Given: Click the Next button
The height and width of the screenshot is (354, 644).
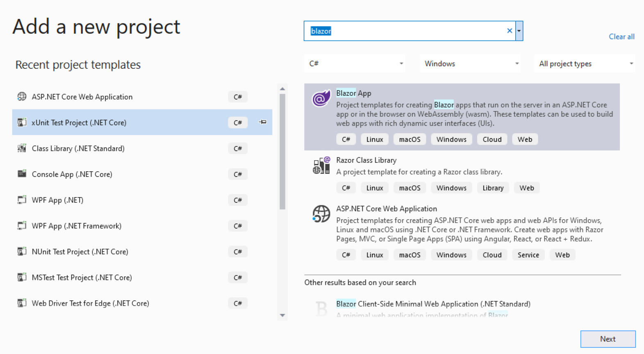Looking at the screenshot, I should coord(608,339).
